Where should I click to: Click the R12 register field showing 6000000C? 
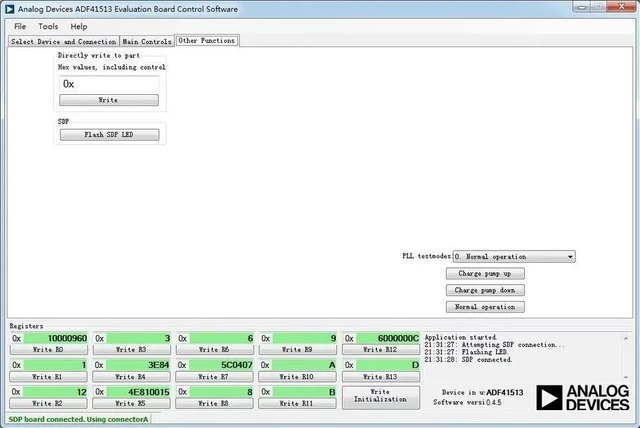[388, 338]
